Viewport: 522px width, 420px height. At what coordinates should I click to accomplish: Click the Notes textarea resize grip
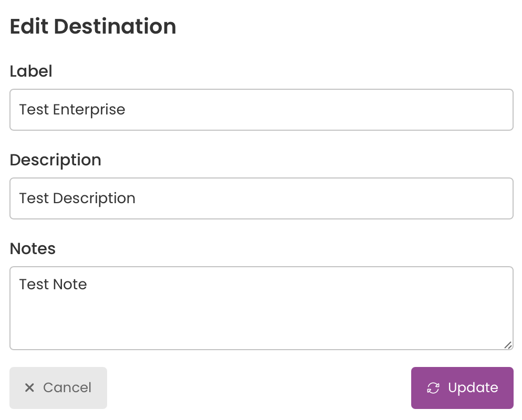(x=508, y=345)
